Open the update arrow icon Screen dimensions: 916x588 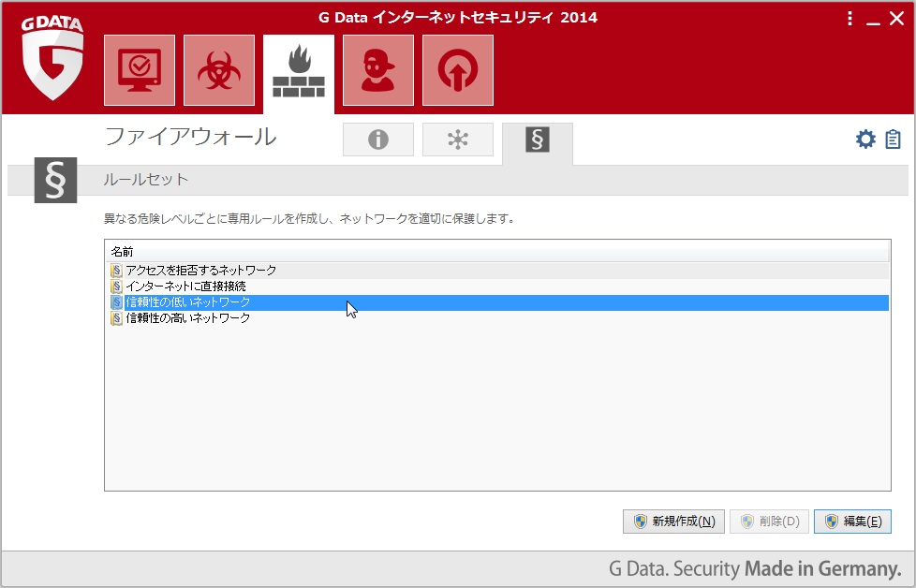(458, 70)
